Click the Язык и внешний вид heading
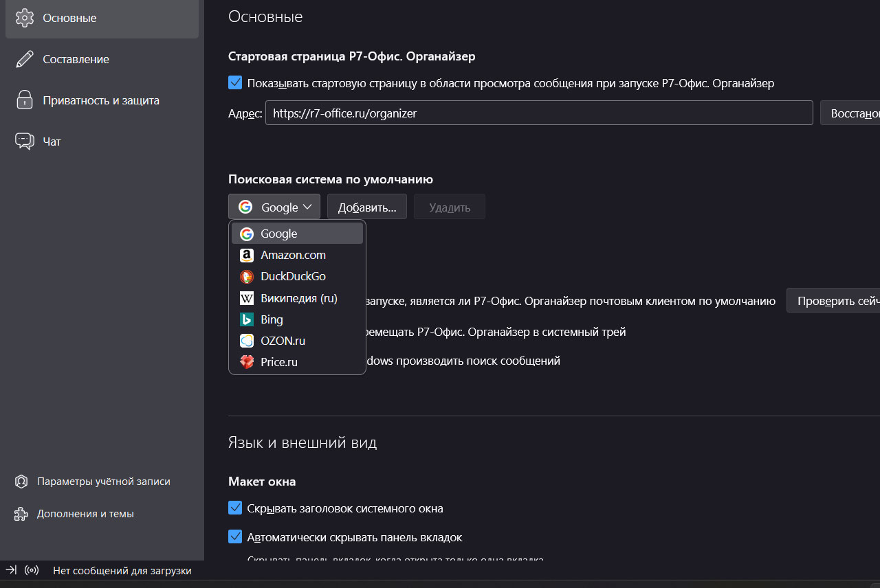This screenshot has height=588, width=880. 302,442
